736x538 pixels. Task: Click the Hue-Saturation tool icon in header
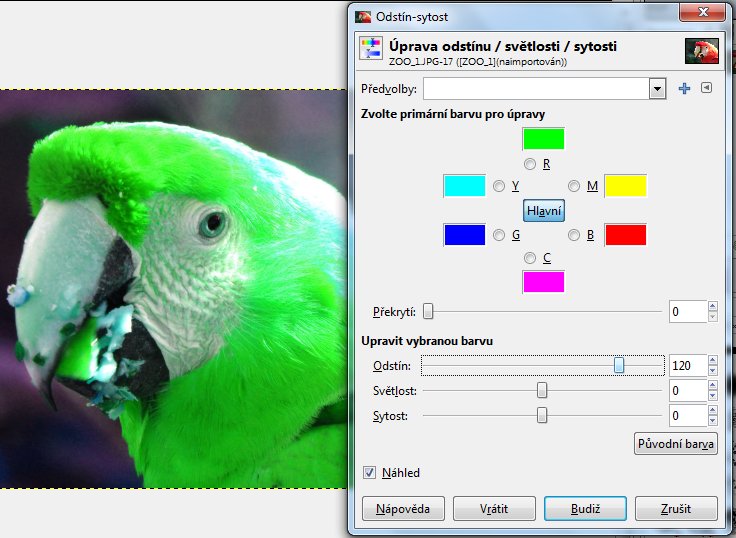(x=370, y=48)
